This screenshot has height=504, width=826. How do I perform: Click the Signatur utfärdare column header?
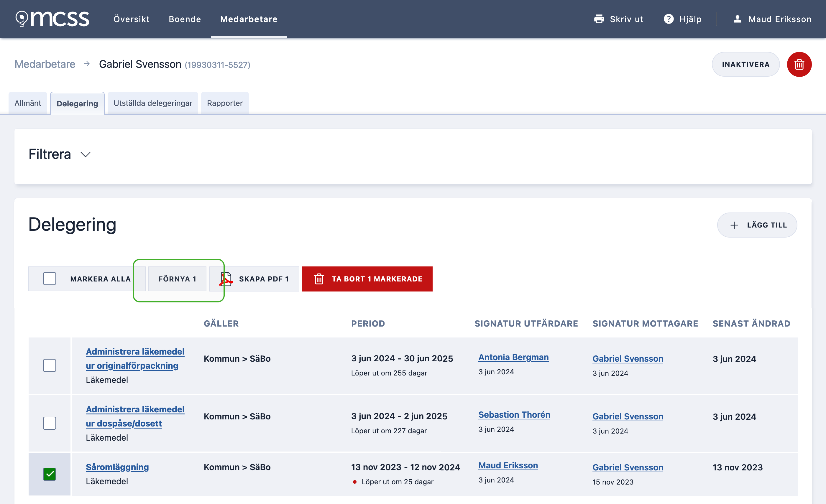point(526,323)
